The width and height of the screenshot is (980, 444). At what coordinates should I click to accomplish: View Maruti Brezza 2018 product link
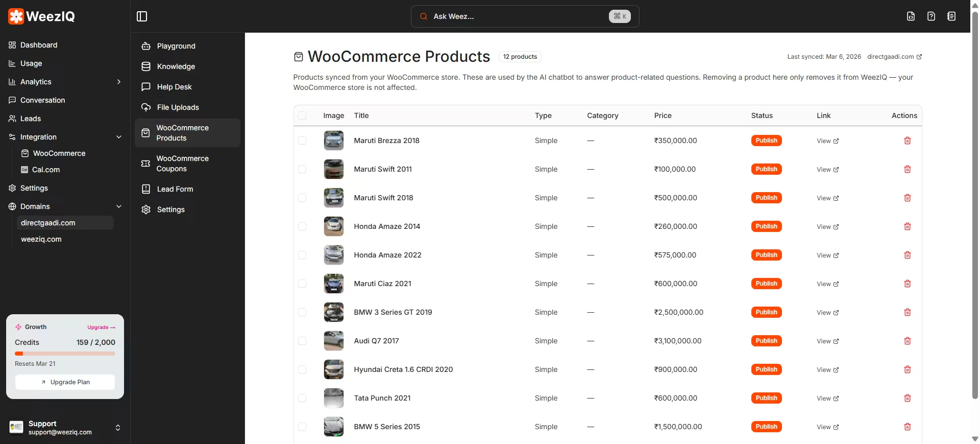coord(827,141)
